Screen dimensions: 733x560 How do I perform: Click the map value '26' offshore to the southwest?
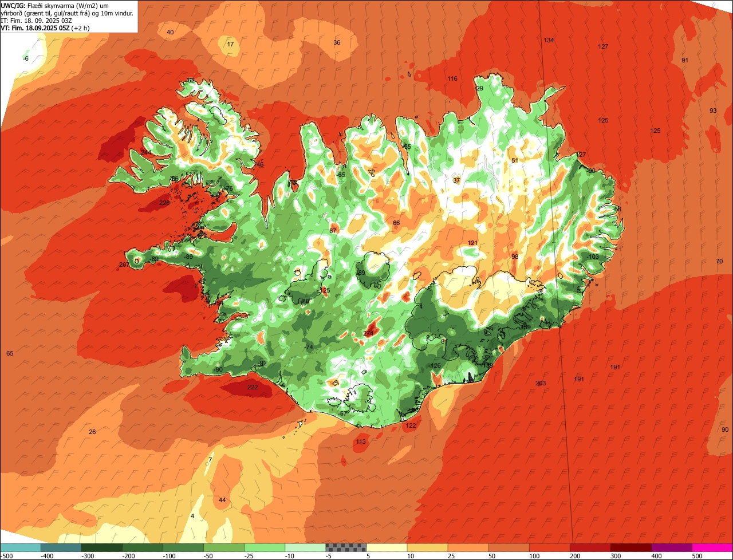(x=92, y=432)
